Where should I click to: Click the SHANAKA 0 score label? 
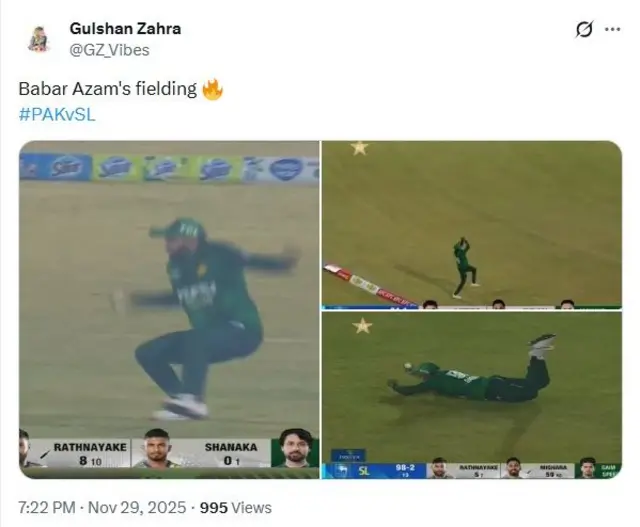coord(231,454)
